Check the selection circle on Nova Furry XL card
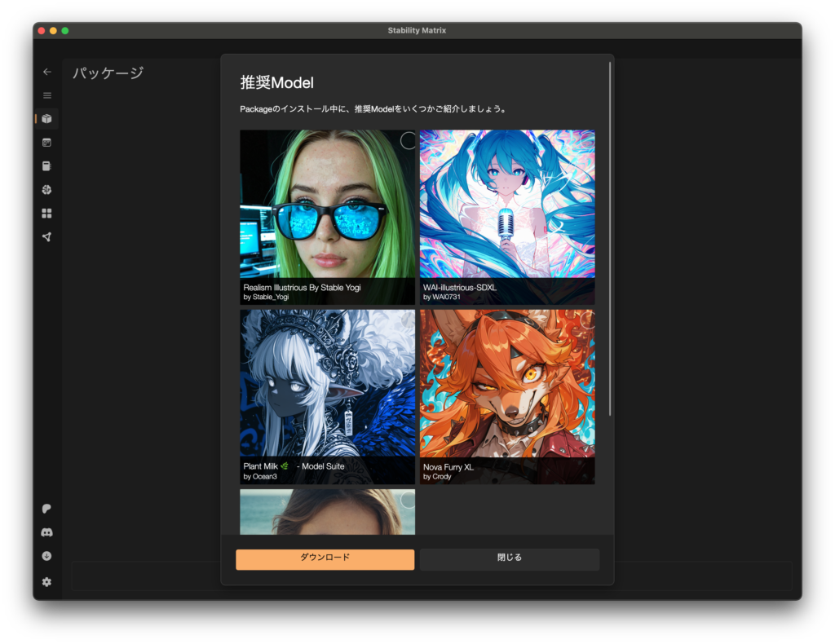835x644 pixels. [x=586, y=320]
